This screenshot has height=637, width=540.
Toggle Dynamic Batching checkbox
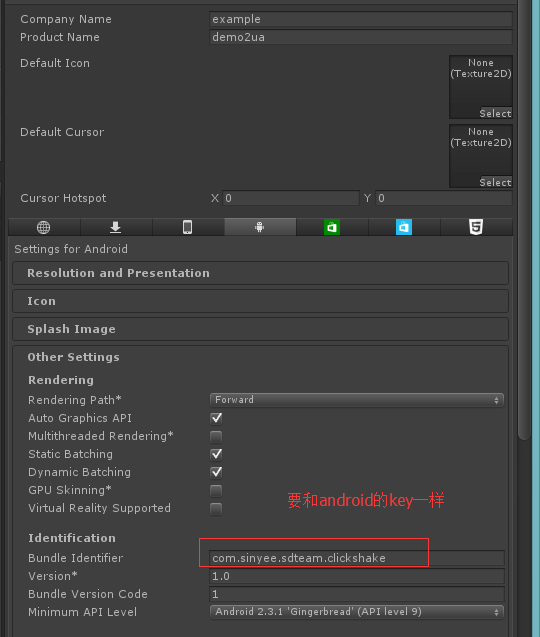pos(216,472)
